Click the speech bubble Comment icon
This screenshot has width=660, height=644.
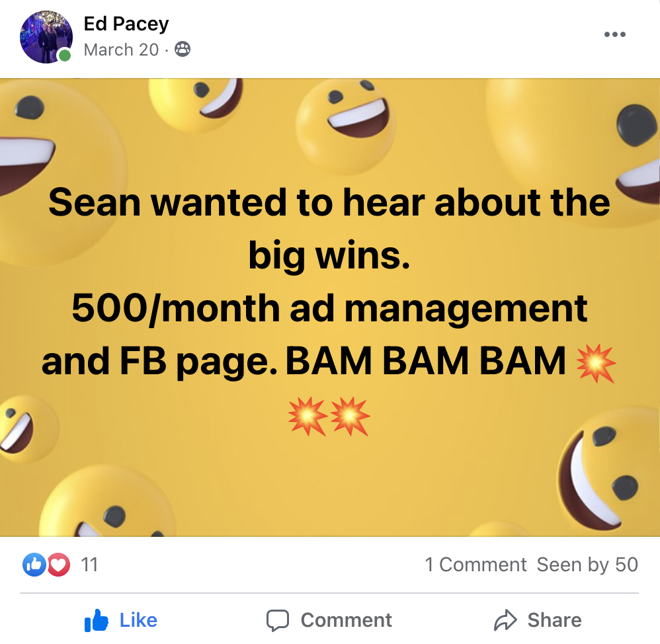point(278,620)
